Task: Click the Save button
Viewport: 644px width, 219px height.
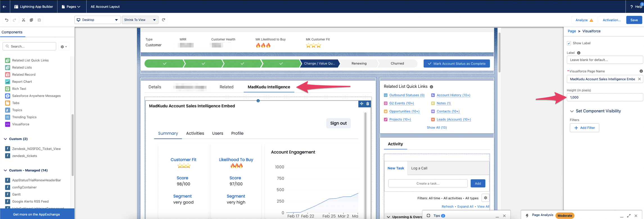Action: (634, 20)
